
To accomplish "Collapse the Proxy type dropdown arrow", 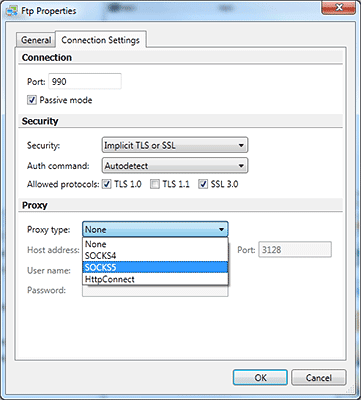I will [221, 230].
